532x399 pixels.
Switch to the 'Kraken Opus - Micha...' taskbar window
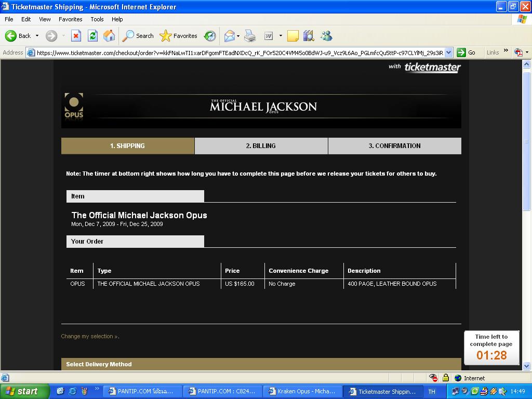click(303, 391)
